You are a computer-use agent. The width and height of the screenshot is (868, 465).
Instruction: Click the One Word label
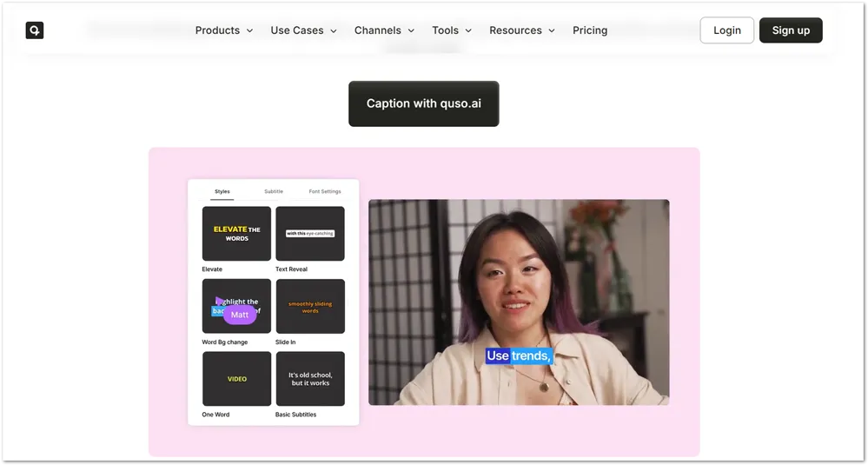click(215, 415)
